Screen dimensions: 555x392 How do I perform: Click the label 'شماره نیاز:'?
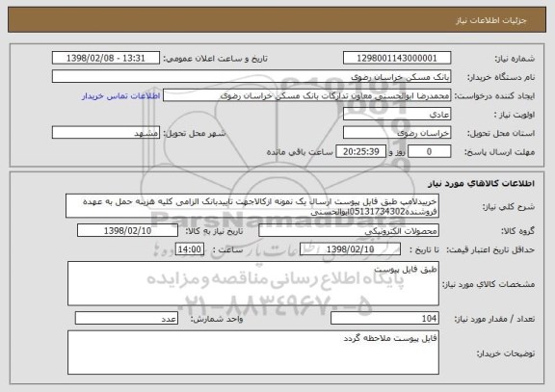coord(515,59)
